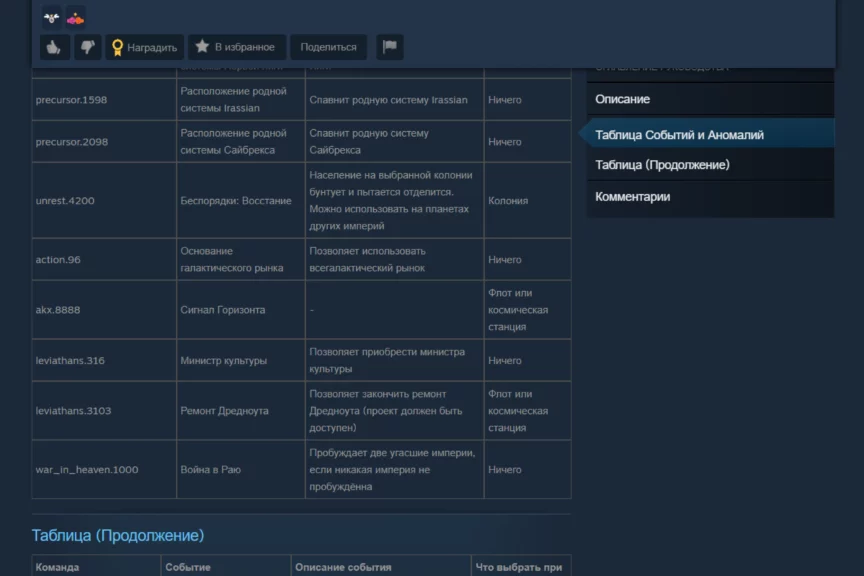Click the report flag icon

coord(389,47)
